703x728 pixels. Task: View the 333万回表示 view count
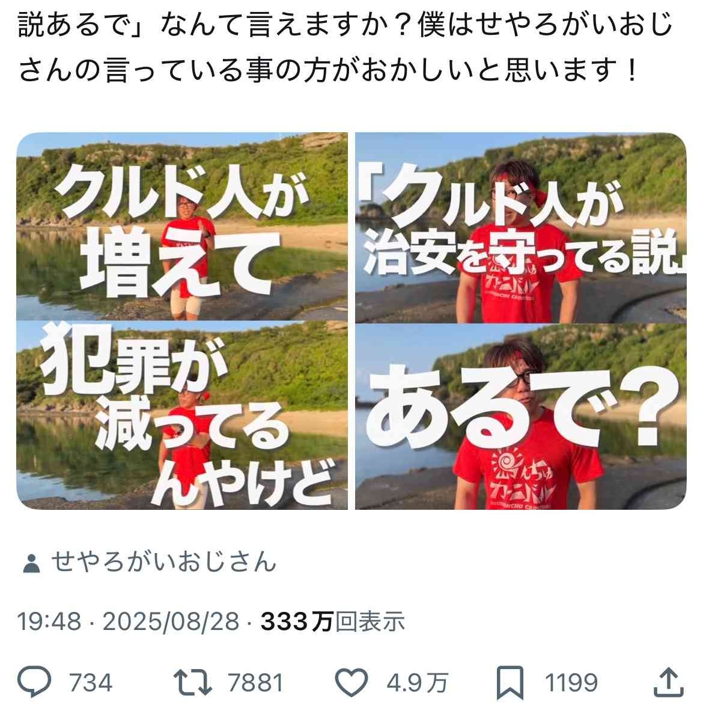pos(333,622)
